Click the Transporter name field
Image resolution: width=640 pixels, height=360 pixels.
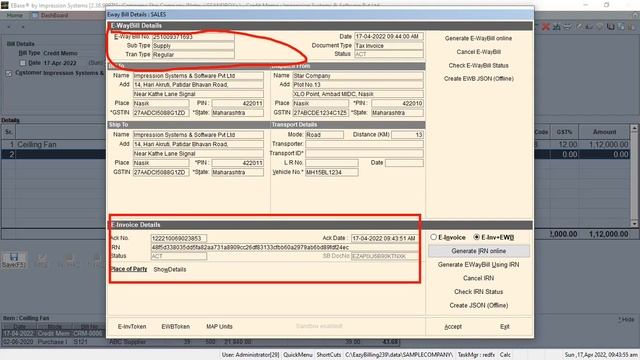[x=364, y=144]
